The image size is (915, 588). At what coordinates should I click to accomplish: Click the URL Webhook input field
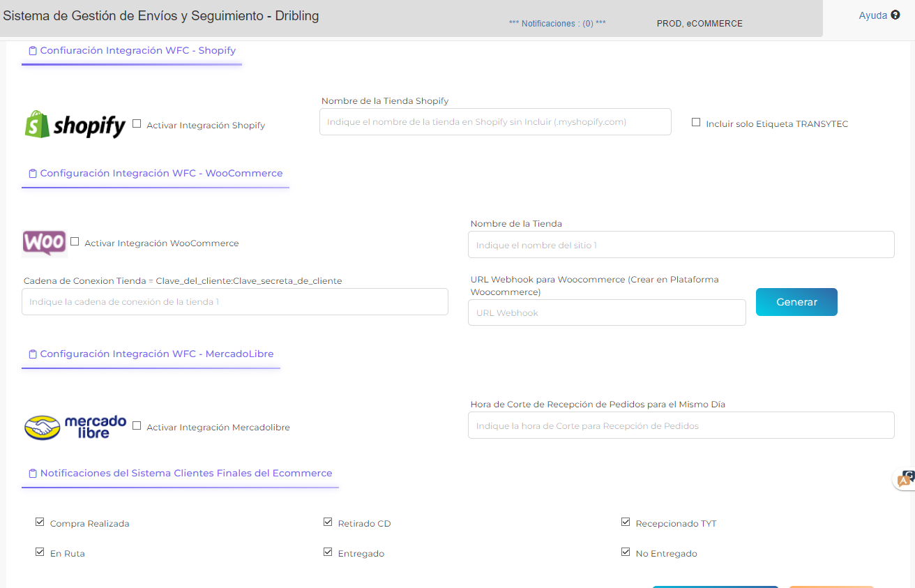607,312
